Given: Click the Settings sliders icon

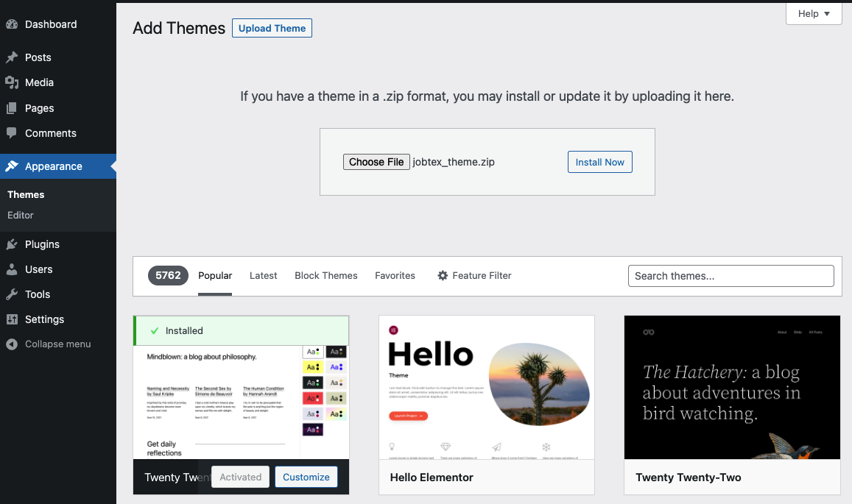Looking at the screenshot, I should click(x=11, y=319).
